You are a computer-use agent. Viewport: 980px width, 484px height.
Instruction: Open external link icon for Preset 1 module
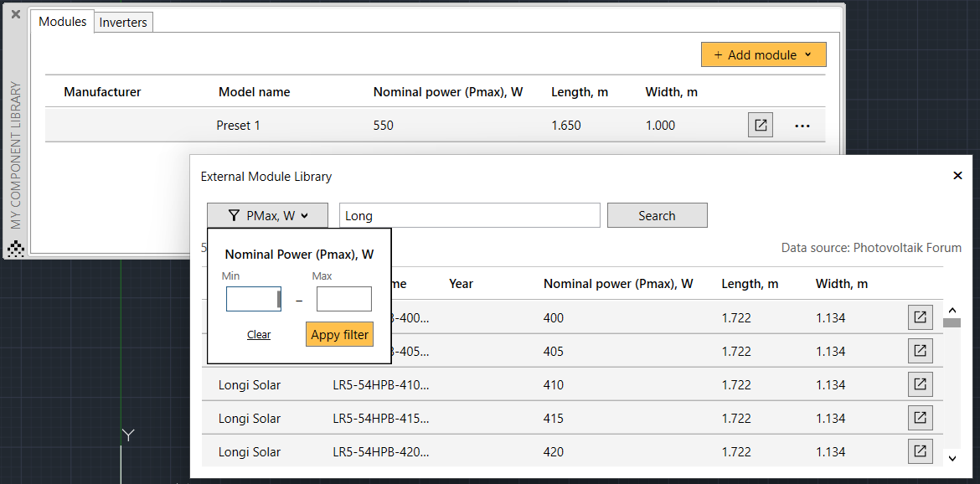pos(761,125)
